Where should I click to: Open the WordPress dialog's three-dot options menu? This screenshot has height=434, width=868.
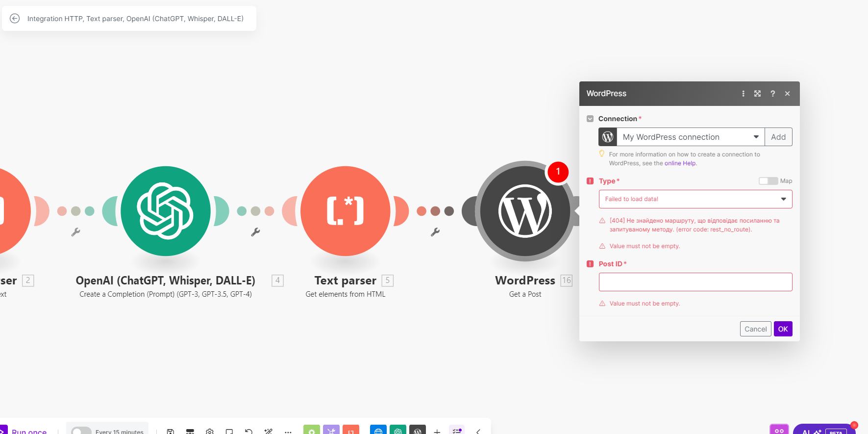coord(743,94)
